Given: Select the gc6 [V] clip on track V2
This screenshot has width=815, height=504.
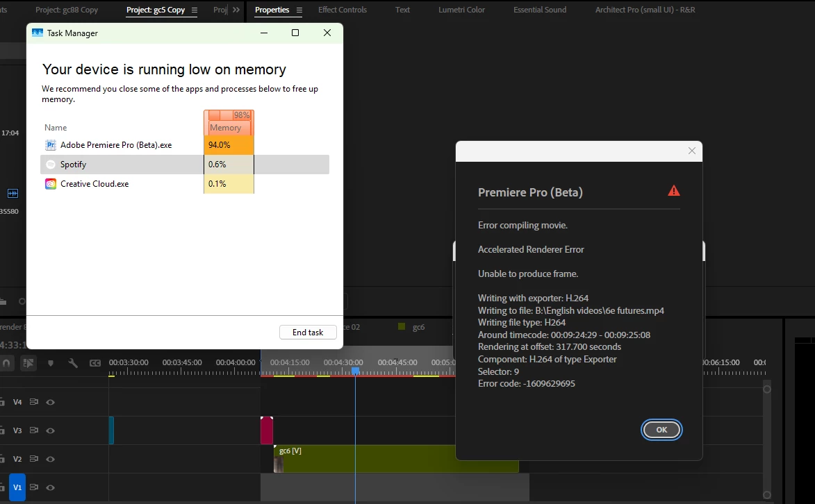Looking at the screenshot, I should (x=396, y=459).
